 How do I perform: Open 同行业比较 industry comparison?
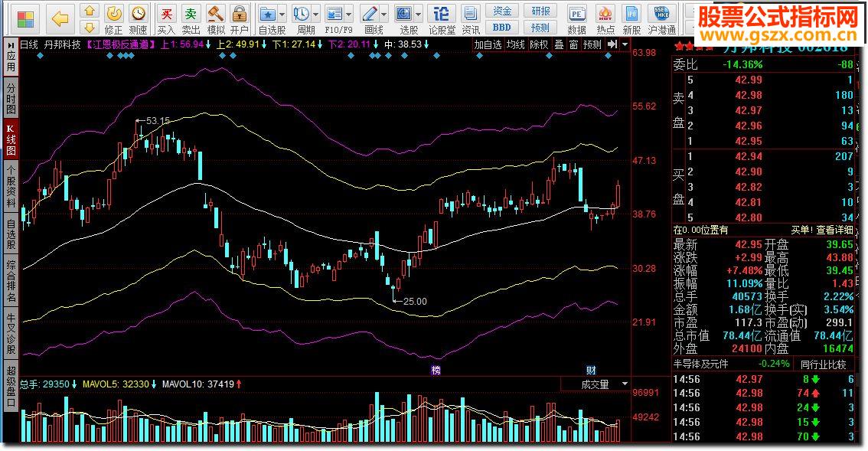coord(824,364)
